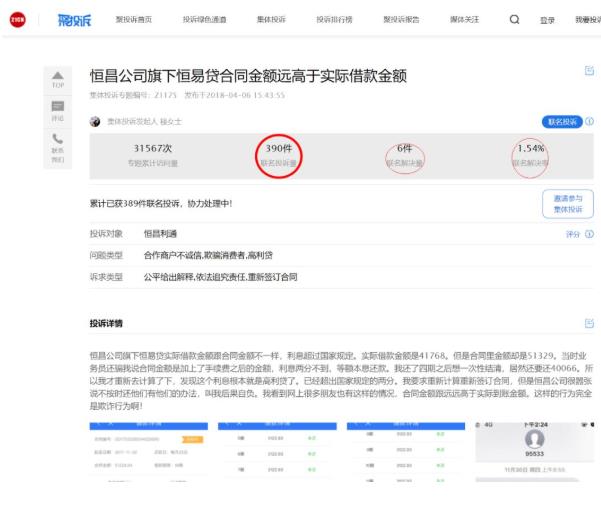The height and width of the screenshot is (511, 601).
Task: Click the text 累计已获389件联名投诉
Action: [x=135, y=204]
